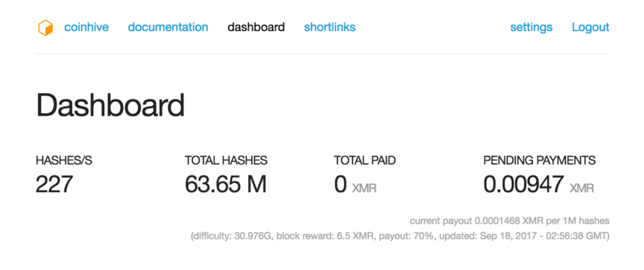The image size is (644, 270).
Task: Click the XMR unit beside pending payments
Action: coord(582,189)
